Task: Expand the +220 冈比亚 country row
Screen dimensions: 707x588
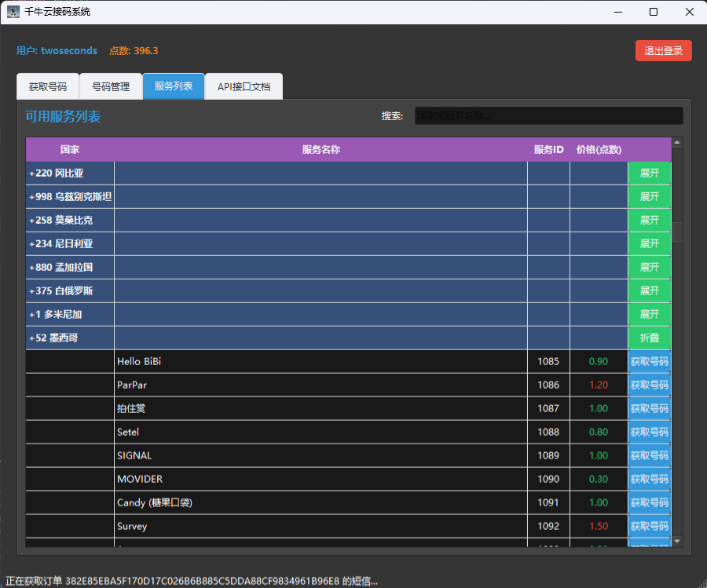Action: (649, 173)
